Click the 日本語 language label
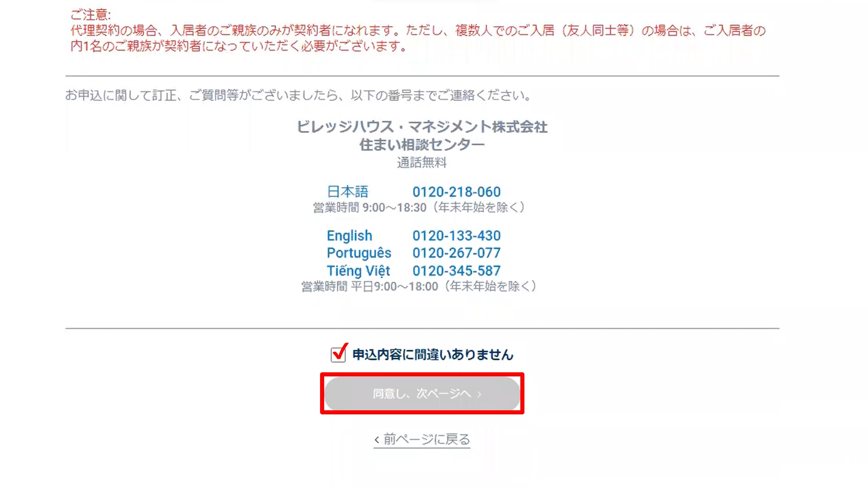868x488 pixels. (x=347, y=192)
